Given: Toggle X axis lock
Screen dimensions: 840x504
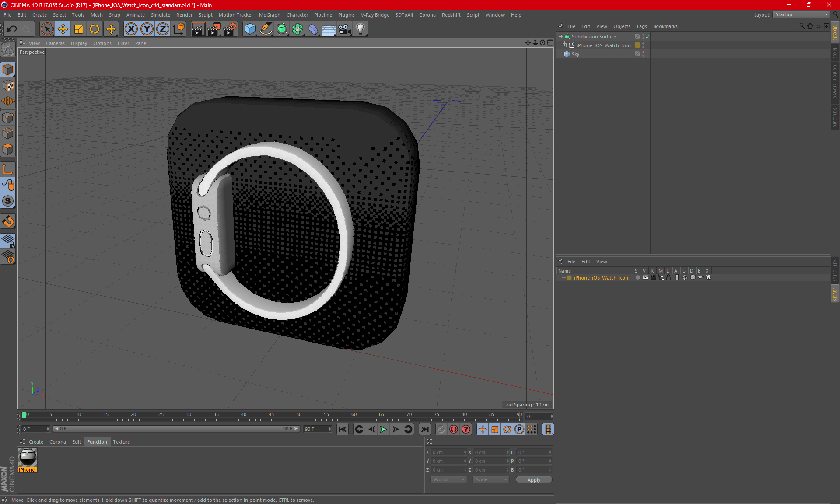Looking at the screenshot, I should [131, 29].
